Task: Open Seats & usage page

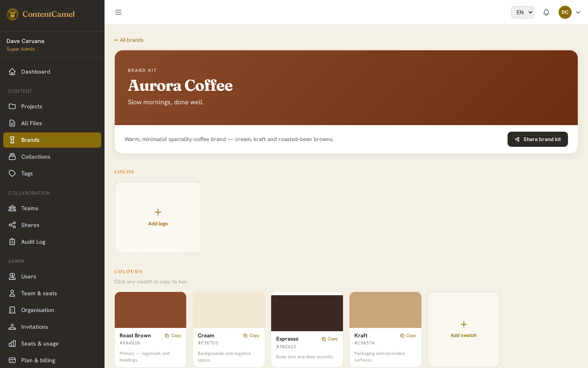Action: 52,343
